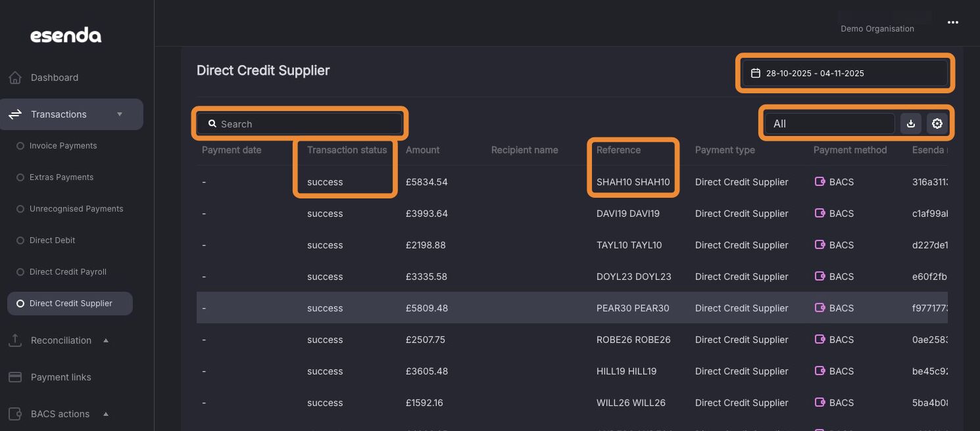Open the All status filter dropdown
Viewport: 980px width, 431px height.
pyautogui.click(x=830, y=124)
